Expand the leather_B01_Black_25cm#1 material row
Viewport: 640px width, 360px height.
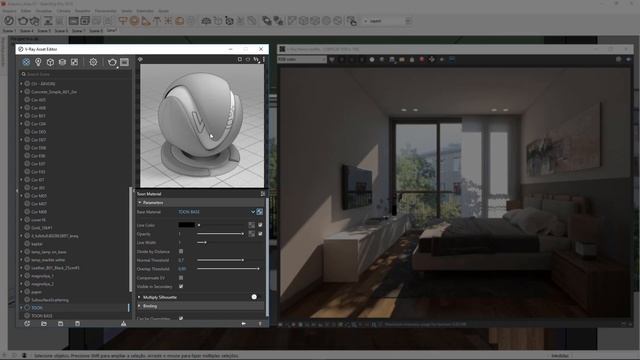pyautogui.click(x=21, y=268)
